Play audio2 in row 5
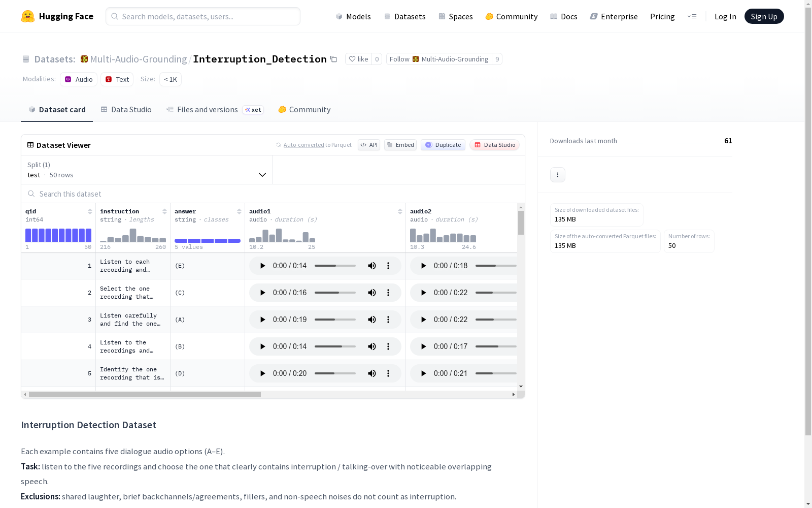 423,373
